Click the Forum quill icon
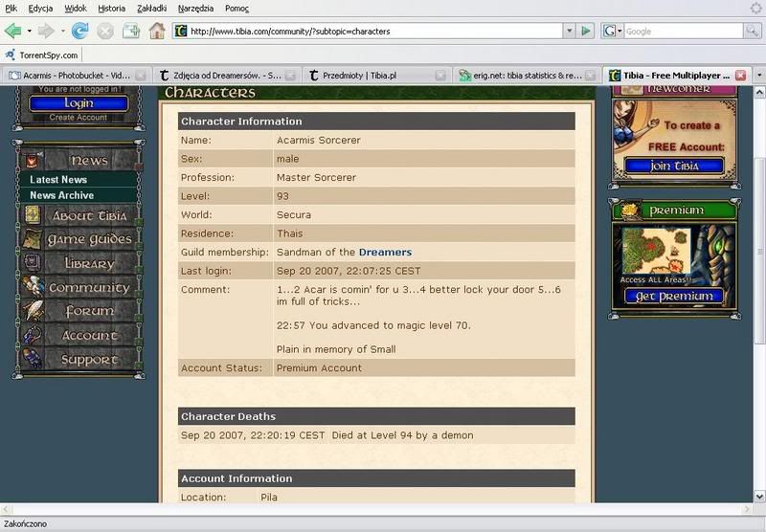Image resolution: width=766 pixels, height=532 pixels. coord(34,310)
